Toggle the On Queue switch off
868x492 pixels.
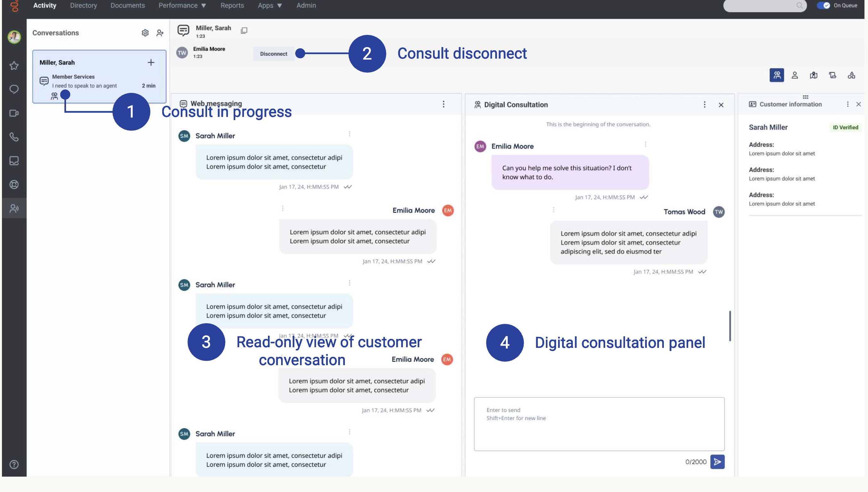click(823, 5)
